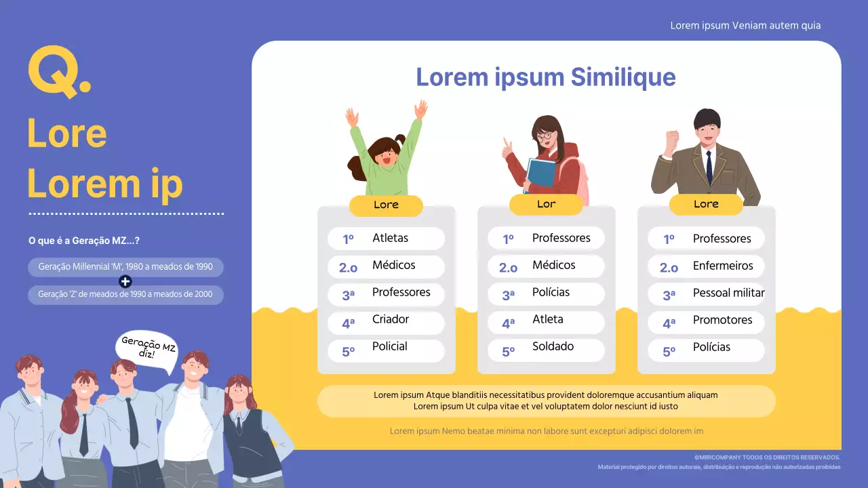The height and width of the screenshot is (488, 868).
Task: Click the Lorem ipsum Similique heading
Action: tap(546, 77)
